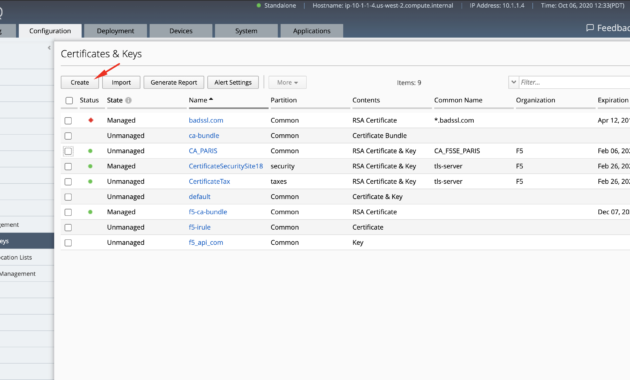Click the 'CA_F5SE_PARIS' common name cell
Viewport: 630px width, 380px height.
(x=457, y=151)
